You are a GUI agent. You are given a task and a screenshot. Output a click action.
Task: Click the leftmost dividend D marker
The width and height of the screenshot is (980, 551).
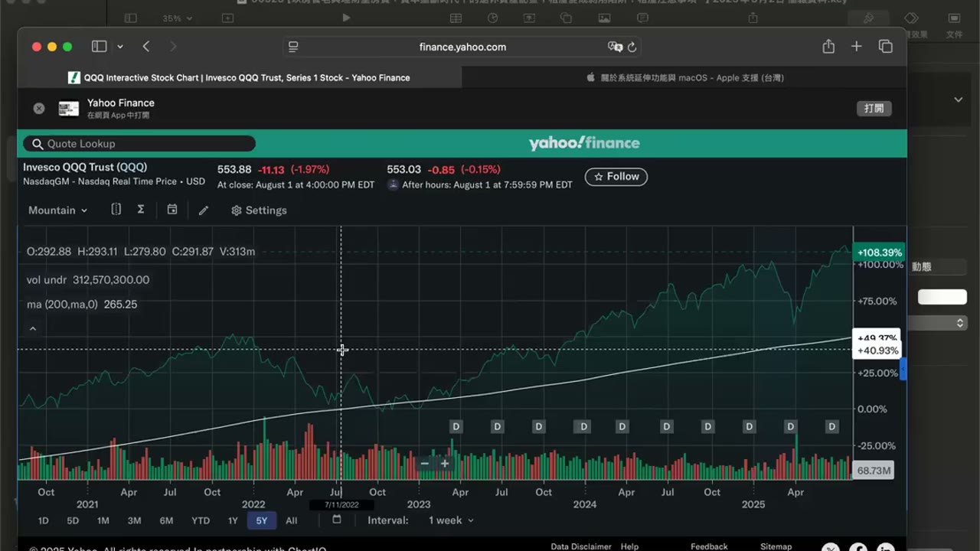(456, 426)
